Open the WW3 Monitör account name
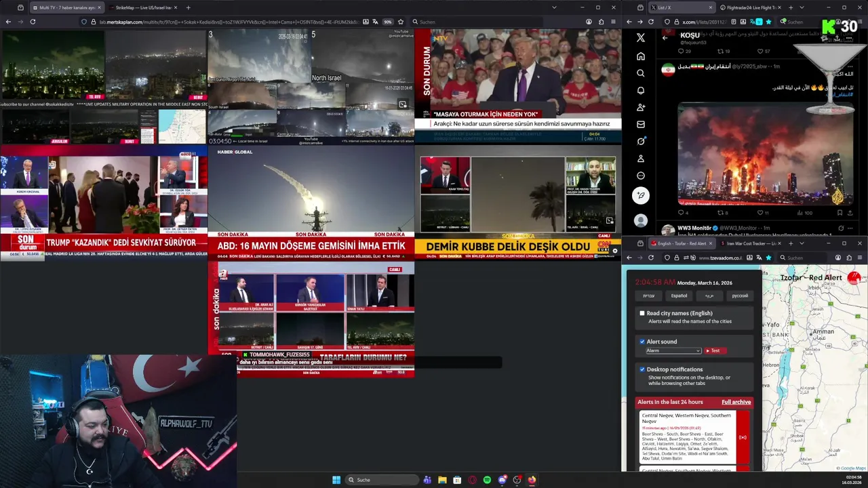This screenshot has width=868, height=488. coord(694,228)
